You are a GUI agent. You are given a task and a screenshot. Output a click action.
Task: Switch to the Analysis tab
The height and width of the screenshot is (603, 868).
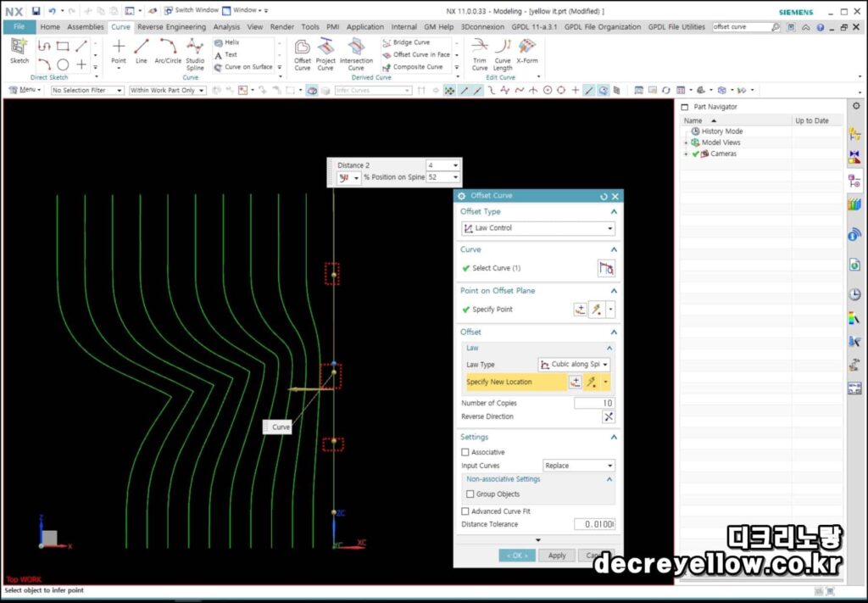tap(226, 26)
